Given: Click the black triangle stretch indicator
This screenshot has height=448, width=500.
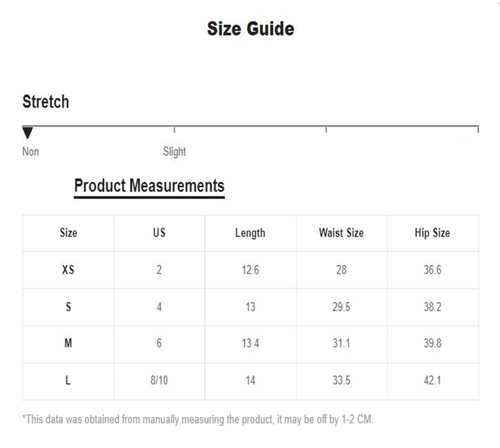Looking at the screenshot, I should click(28, 133).
